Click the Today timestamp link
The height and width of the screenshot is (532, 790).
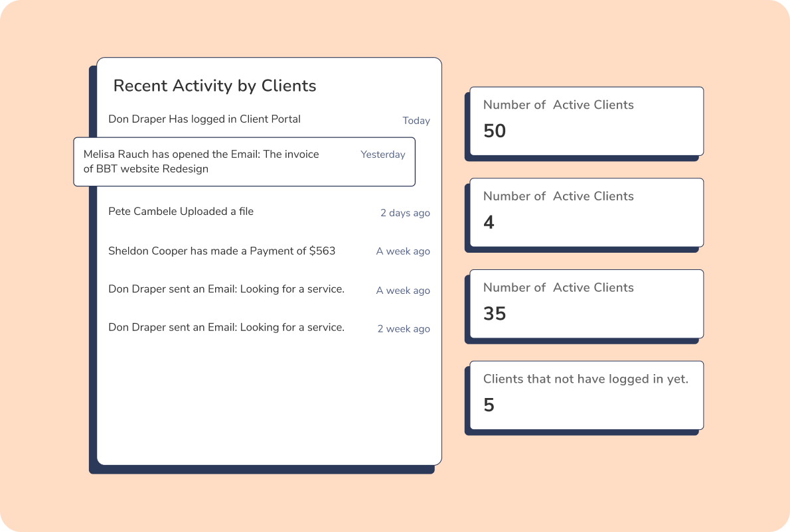point(416,121)
